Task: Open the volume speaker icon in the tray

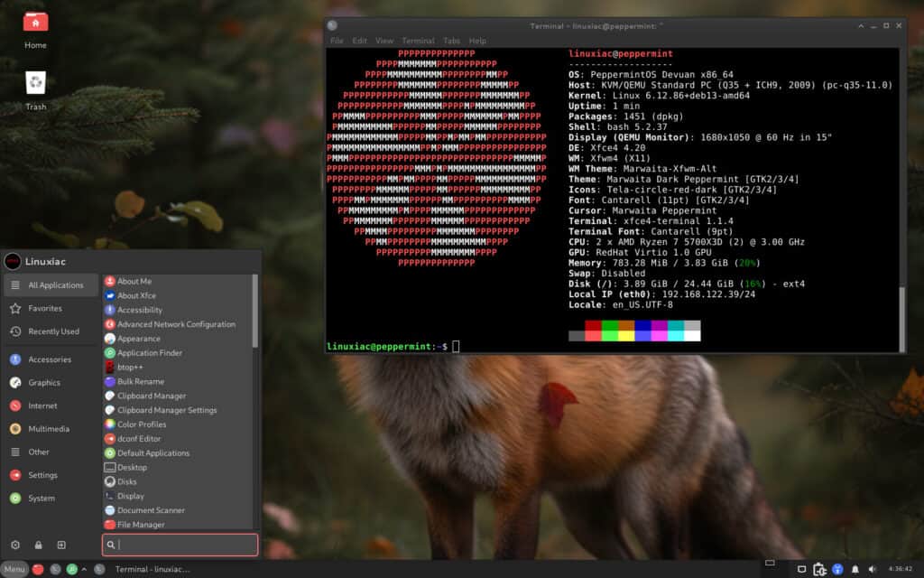Action: click(873, 569)
